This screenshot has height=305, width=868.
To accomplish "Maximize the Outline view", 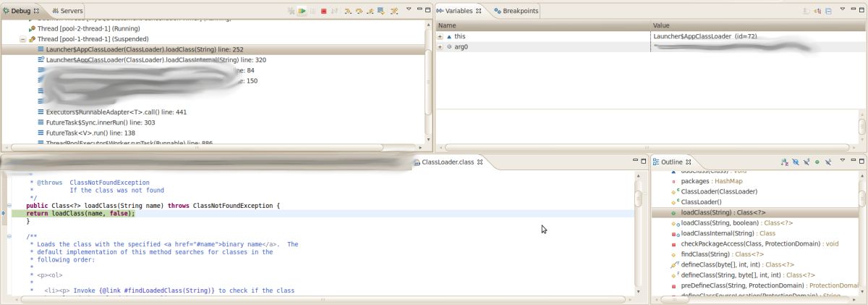I will (861, 160).
